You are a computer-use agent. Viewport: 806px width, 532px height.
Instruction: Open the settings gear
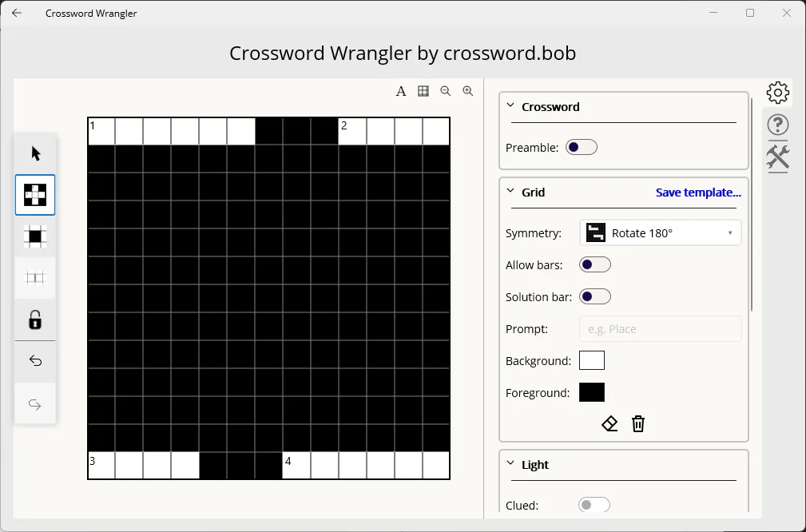(778, 93)
